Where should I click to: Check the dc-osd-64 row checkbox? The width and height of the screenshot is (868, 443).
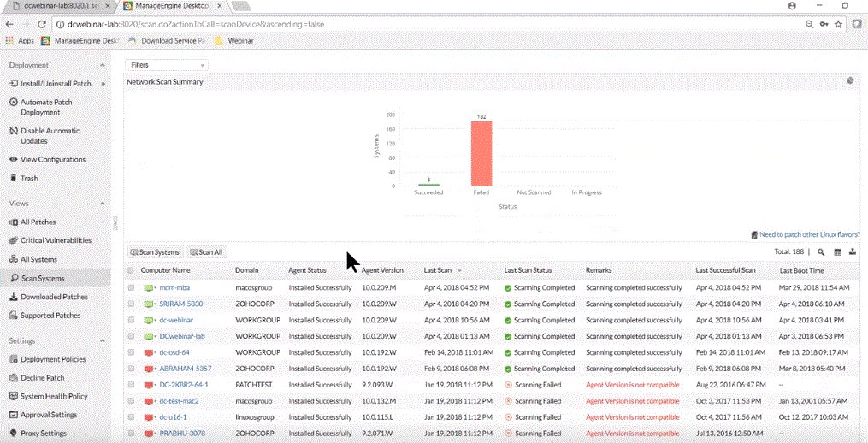[131, 352]
